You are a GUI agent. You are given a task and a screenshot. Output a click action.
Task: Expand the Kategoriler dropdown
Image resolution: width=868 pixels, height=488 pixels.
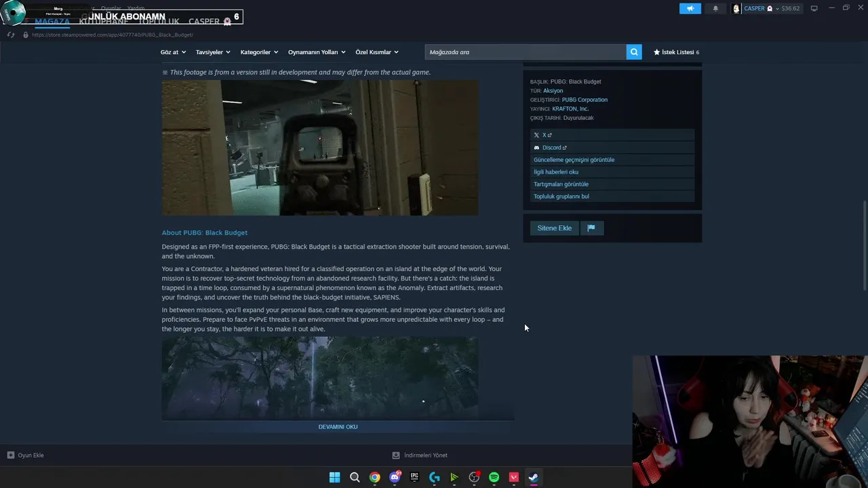coord(259,52)
